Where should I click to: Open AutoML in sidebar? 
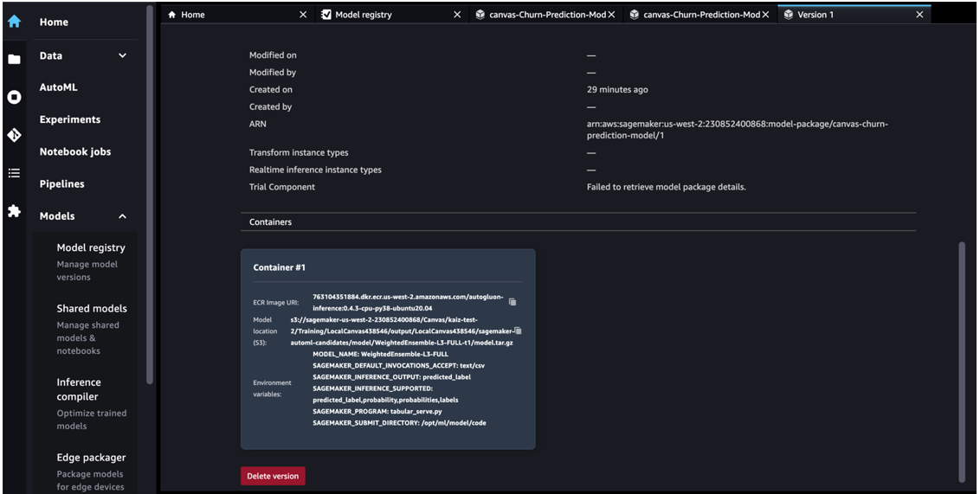click(59, 87)
